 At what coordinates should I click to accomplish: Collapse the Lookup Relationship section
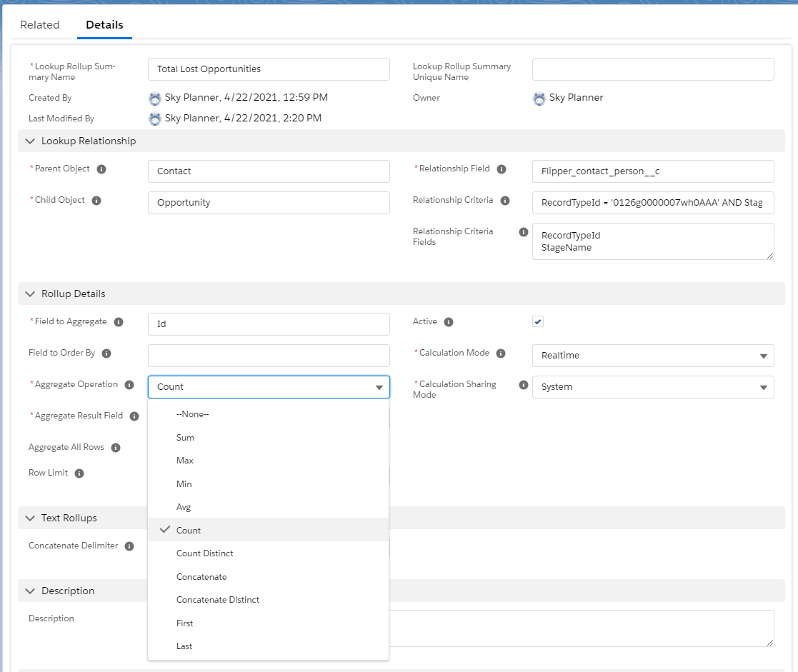[x=30, y=141]
